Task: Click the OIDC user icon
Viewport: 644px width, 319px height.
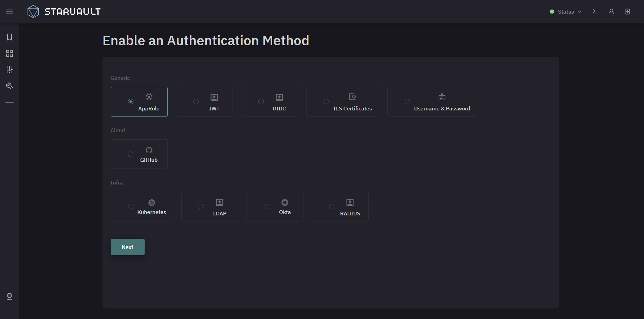Action: (x=279, y=98)
